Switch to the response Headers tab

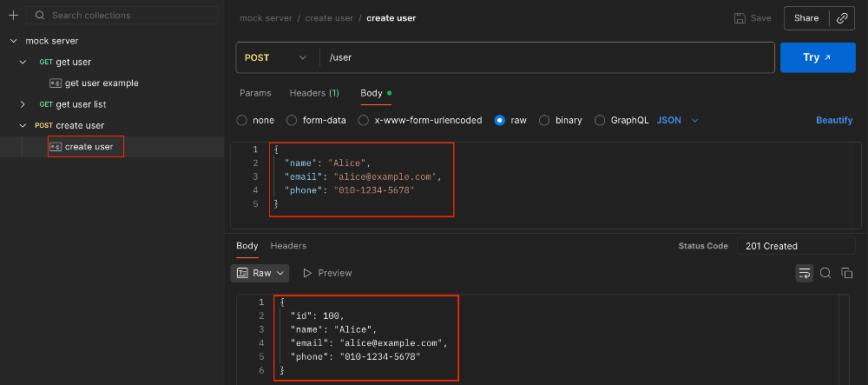point(288,245)
